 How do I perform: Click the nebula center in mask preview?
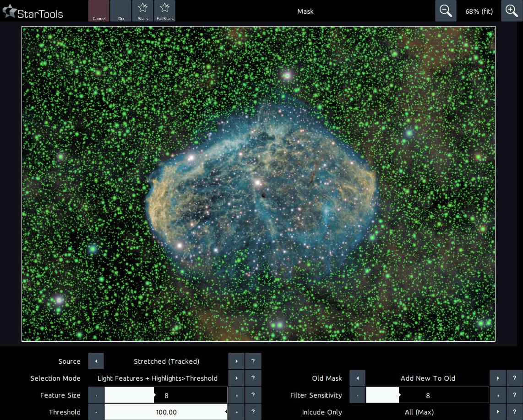click(261, 188)
